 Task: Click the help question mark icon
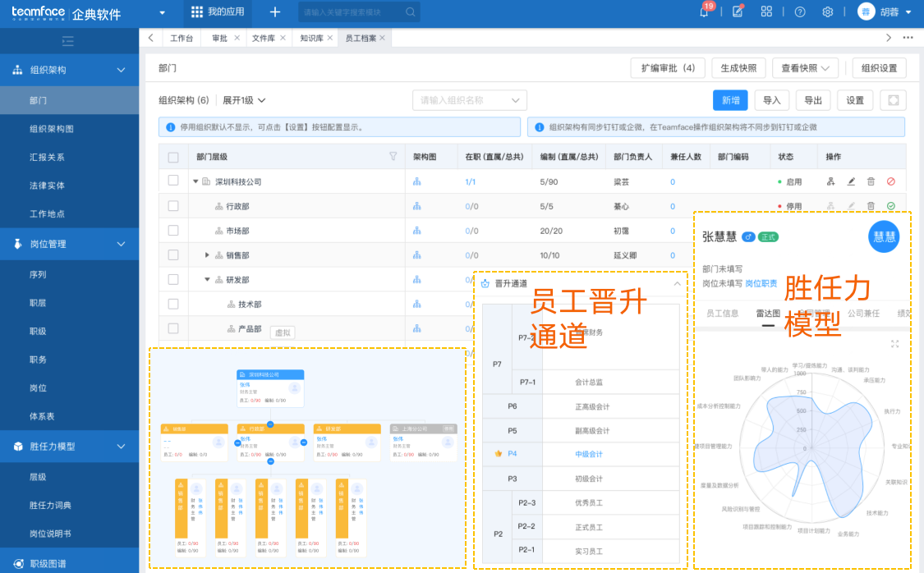click(800, 12)
